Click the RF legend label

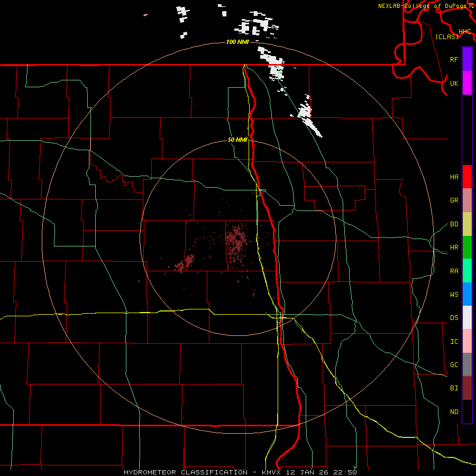454,59
